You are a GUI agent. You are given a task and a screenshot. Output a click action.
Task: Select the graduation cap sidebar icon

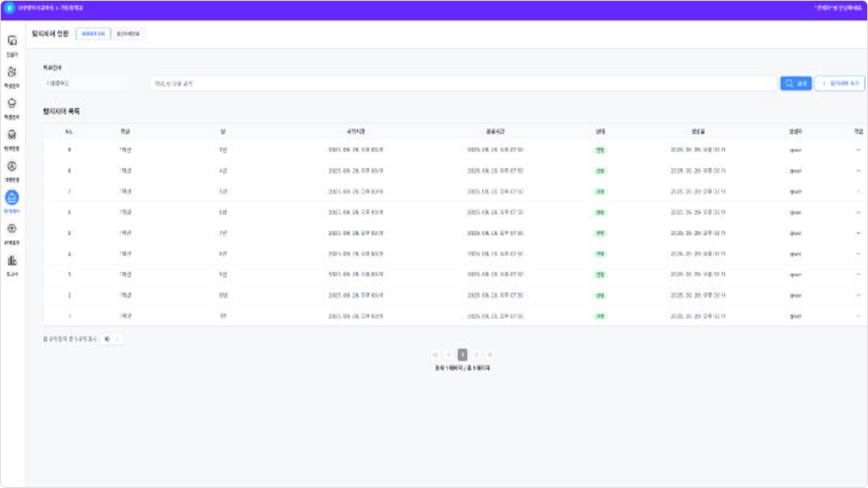(12, 104)
